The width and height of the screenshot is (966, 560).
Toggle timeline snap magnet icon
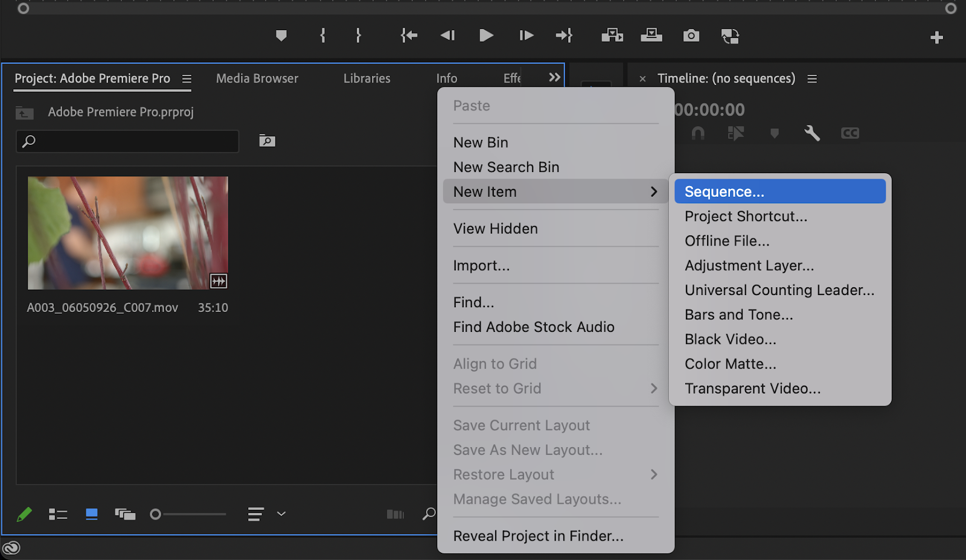point(698,133)
